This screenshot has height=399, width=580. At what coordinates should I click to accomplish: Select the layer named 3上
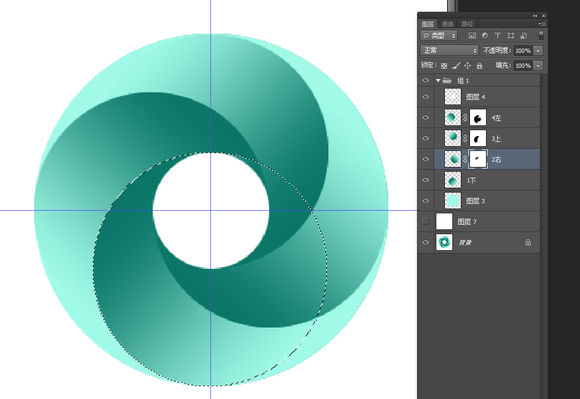click(496, 139)
